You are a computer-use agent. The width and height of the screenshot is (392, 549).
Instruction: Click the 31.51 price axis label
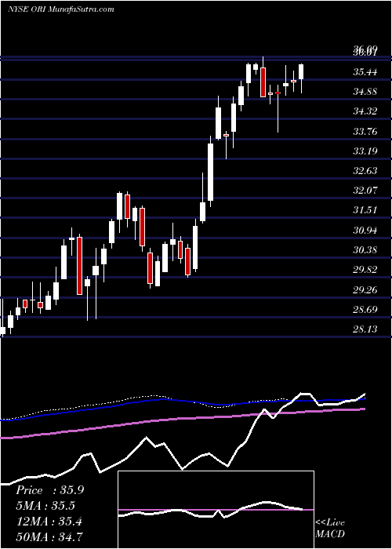[365, 210]
